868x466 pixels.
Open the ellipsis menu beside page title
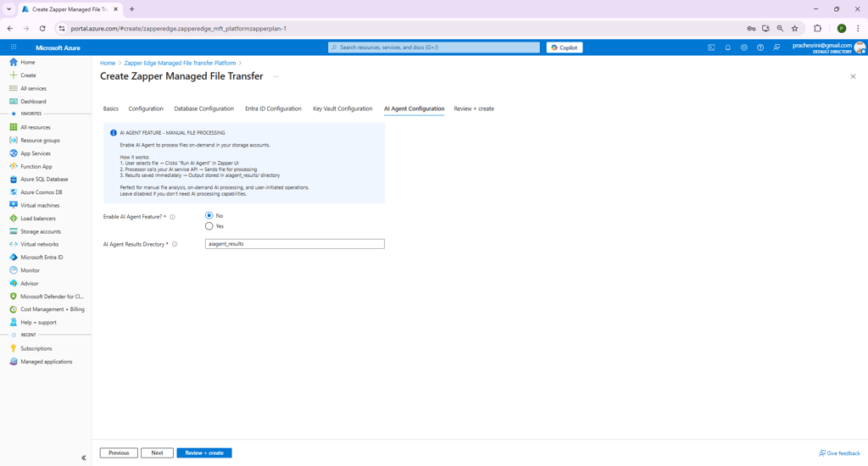[x=275, y=76]
